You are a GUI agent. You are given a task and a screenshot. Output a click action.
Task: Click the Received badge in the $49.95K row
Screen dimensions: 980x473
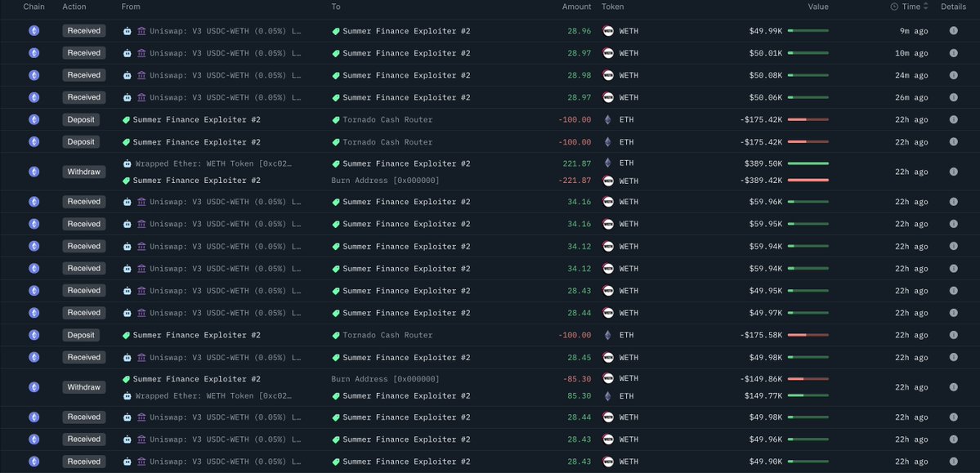point(83,291)
